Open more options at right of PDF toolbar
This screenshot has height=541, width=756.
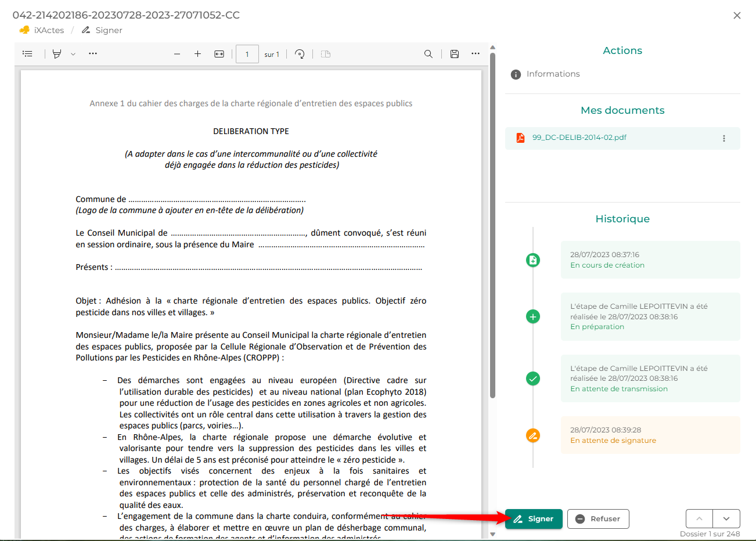[476, 54]
